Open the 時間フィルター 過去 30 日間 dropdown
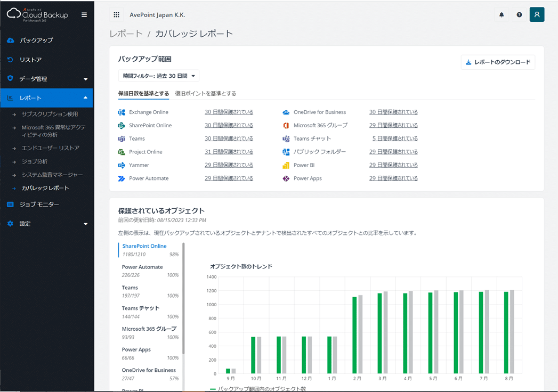This screenshot has width=558, height=392. click(x=159, y=76)
